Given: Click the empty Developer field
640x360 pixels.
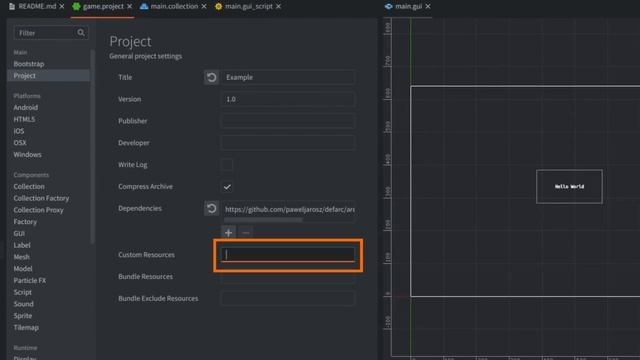Looking at the screenshot, I should (x=288, y=143).
